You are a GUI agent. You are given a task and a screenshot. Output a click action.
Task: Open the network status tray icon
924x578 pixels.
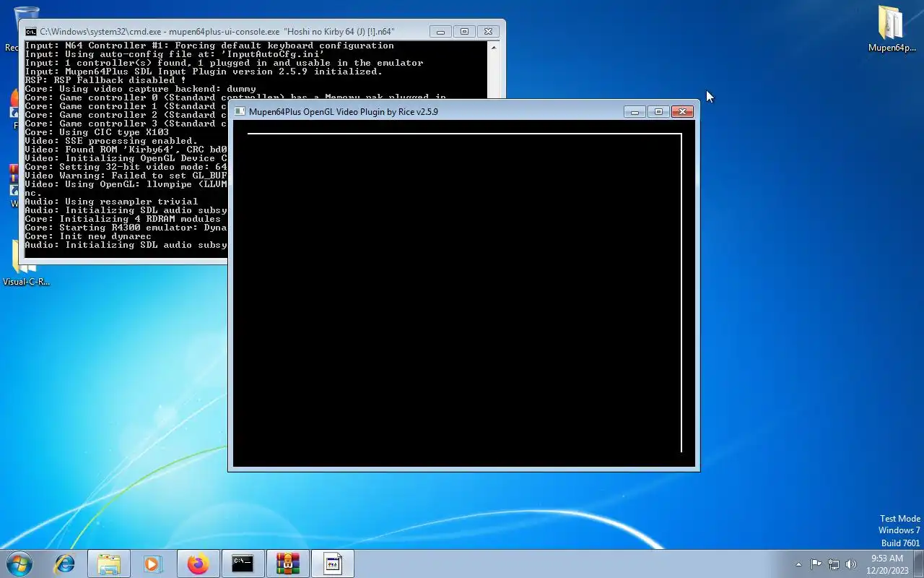coord(834,564)
